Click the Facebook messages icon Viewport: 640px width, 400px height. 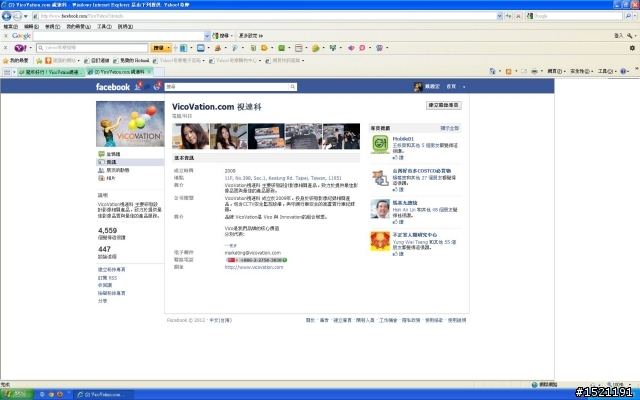tap(147, 87)
